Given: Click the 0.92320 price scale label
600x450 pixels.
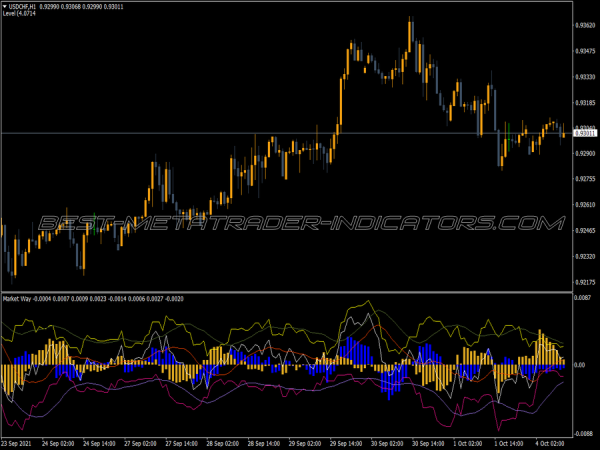Looking at the screenshot, I should click(x=585, y=256).
